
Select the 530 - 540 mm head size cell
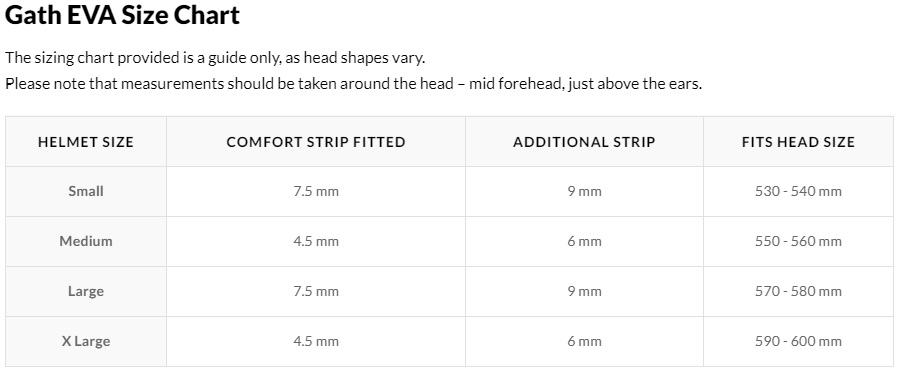798,192
